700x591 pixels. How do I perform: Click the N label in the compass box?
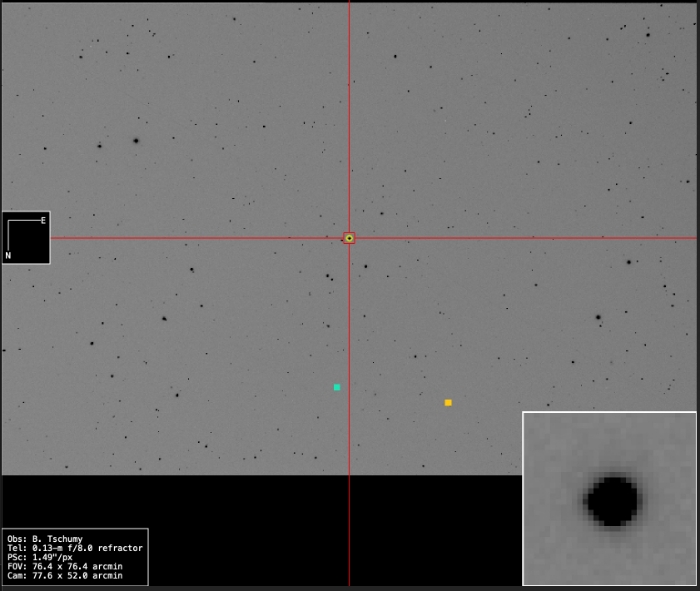(9, 256)
